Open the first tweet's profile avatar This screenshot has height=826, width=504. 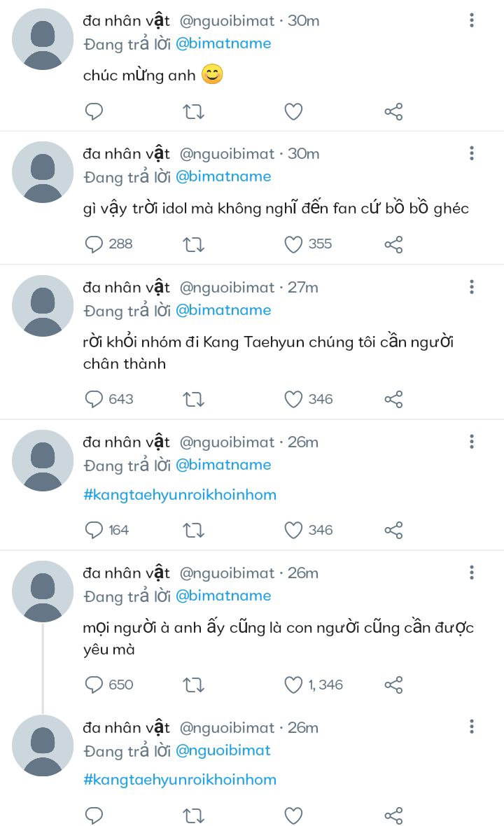pos(43,39)
